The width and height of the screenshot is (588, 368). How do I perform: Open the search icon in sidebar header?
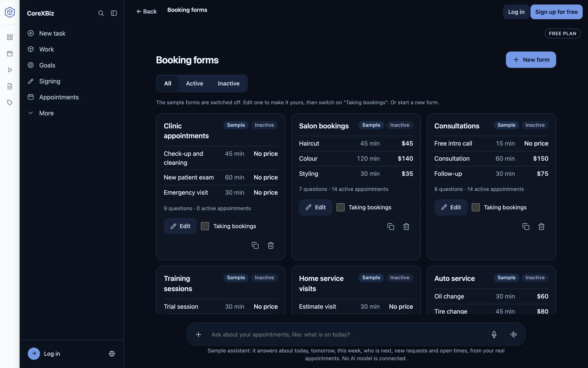coord(101,13)
